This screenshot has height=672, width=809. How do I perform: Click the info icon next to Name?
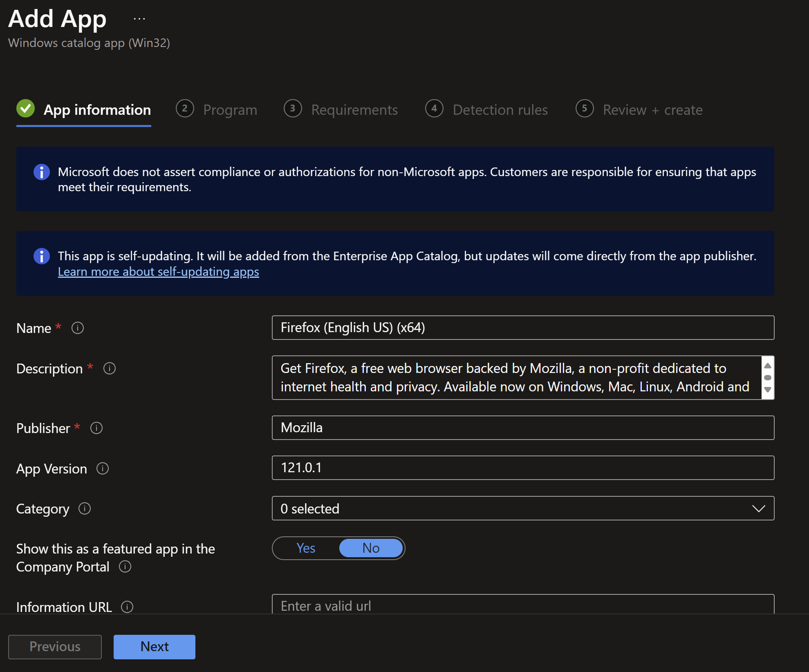coord(78,328)
